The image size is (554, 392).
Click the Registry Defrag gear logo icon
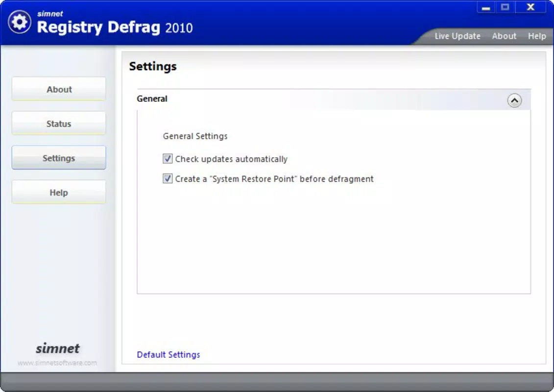coord(20,22)
